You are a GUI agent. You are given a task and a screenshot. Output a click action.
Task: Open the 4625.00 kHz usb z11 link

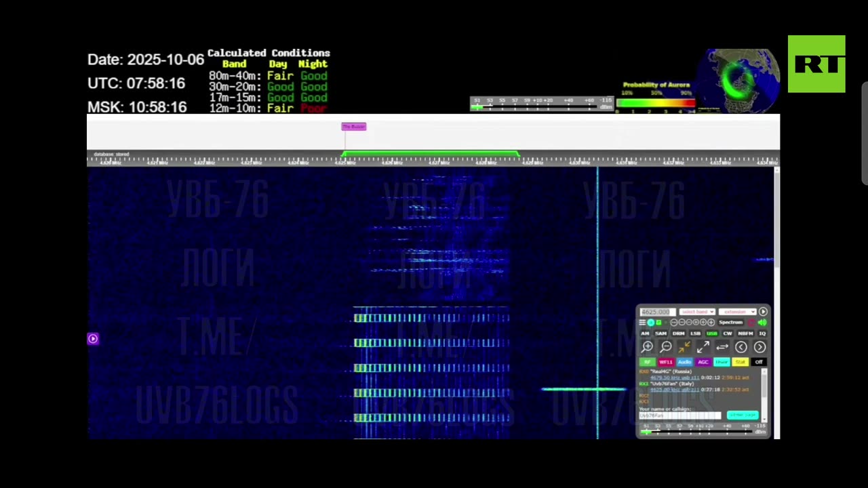675,390
